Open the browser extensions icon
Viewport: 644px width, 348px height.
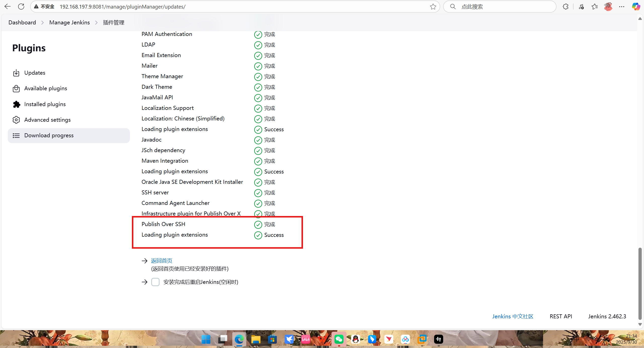[x=565, y=7]
